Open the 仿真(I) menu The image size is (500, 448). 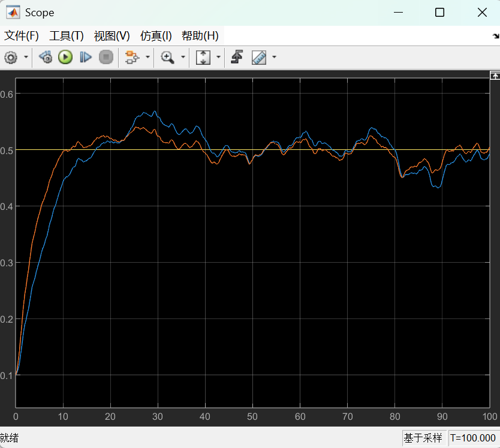point(156,36)
